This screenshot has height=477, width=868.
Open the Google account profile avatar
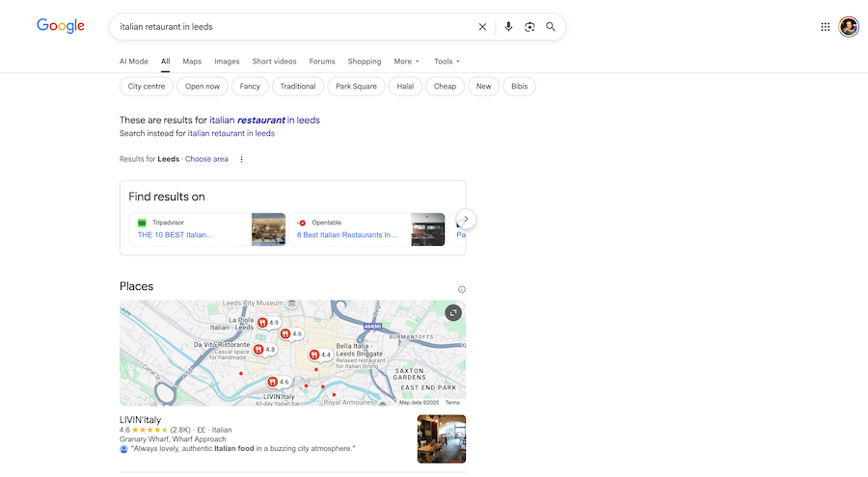pos(849,27)
